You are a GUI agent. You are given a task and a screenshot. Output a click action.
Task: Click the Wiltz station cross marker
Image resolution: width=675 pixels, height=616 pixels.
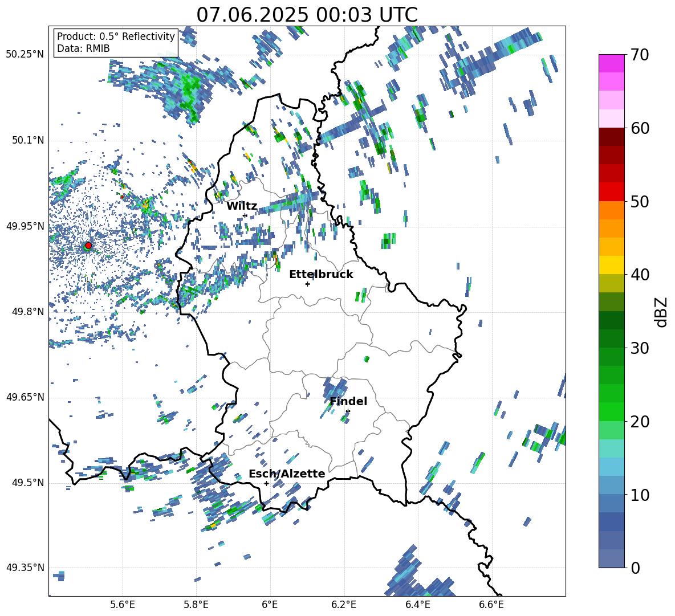coord(245,215)
